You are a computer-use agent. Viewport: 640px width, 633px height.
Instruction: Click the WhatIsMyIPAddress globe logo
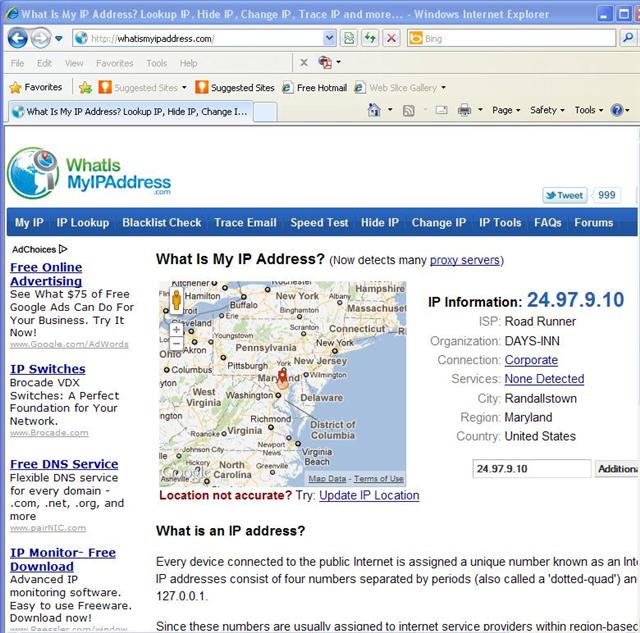33,173
